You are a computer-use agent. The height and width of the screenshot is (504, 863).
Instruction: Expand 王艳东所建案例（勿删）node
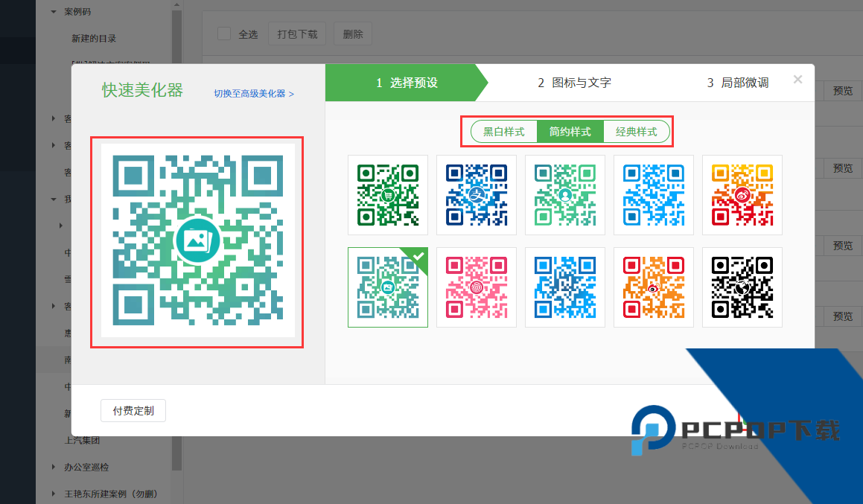tap(54, 494)
